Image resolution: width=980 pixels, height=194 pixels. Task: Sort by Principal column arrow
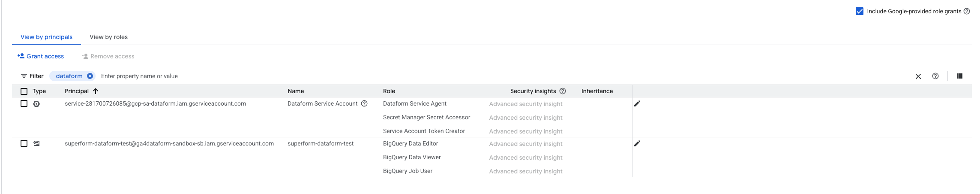click(x=96, y=91)
